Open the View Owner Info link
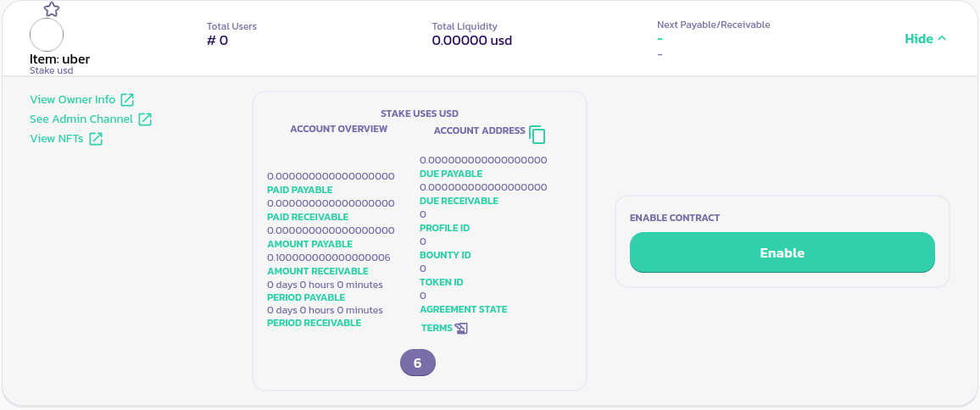Image resolution: width=980 pixels, height=410 pixels. point(72,100)
